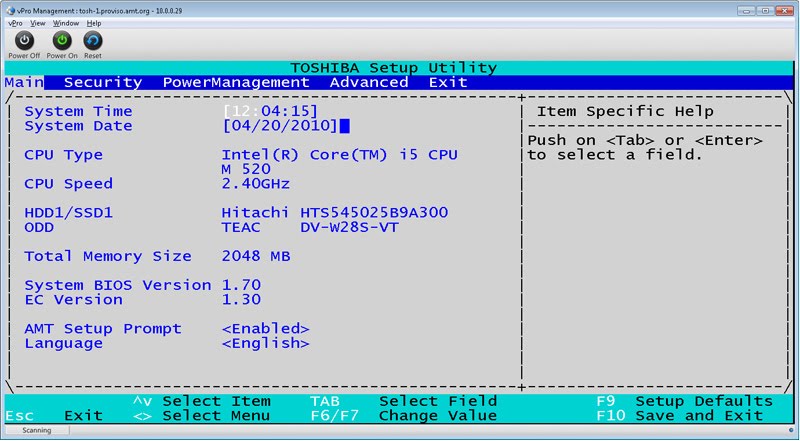800x441 pixels.
Task: Open the View menu
Action: pyautogui.click(x=38, y=23)
